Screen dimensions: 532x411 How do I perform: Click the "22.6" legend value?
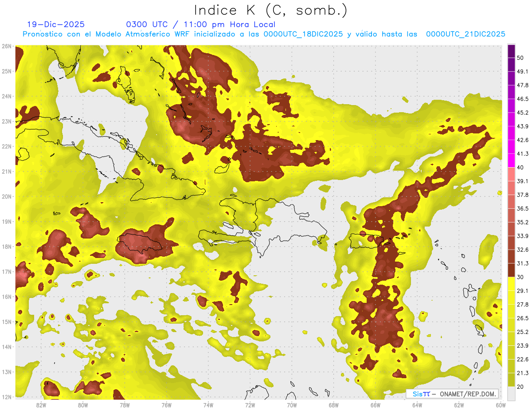click(x=523, y=360)
